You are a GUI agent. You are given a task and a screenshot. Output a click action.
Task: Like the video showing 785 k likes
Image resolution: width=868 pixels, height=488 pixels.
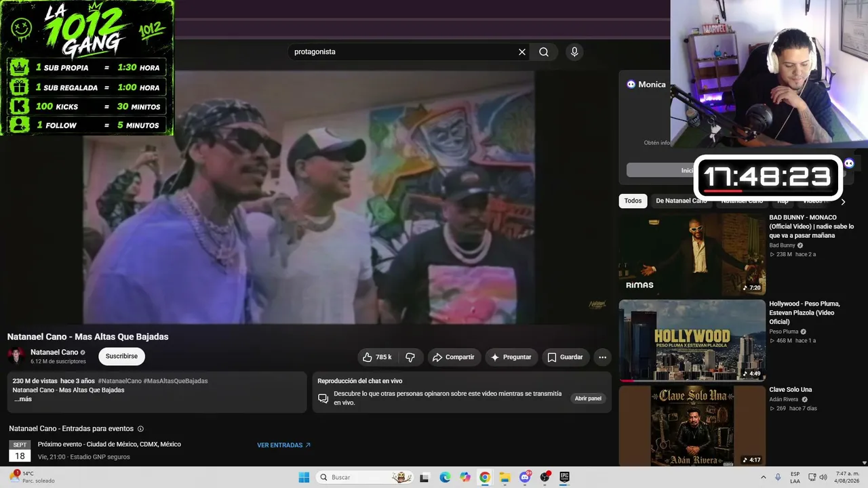coord(377,357)
